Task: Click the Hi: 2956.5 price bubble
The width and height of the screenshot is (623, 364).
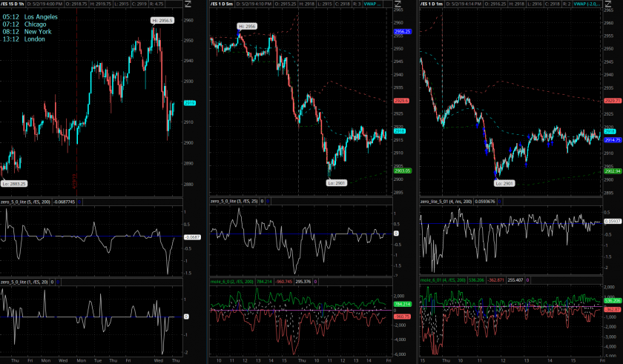Action: [162, 20]
